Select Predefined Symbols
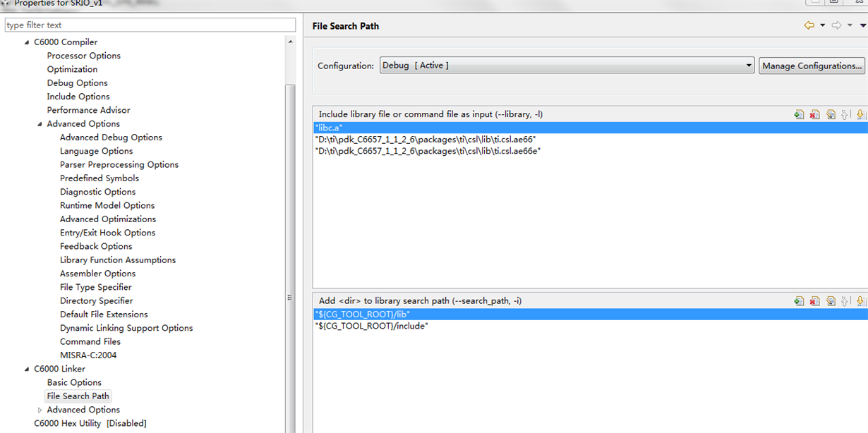Viewport: 868px width, 433px height. point(100,178)
